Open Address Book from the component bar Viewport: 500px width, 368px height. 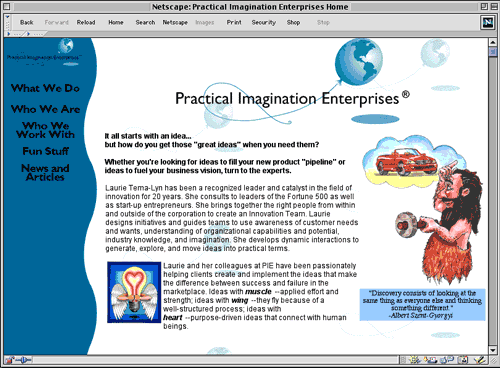click(463, 360)
